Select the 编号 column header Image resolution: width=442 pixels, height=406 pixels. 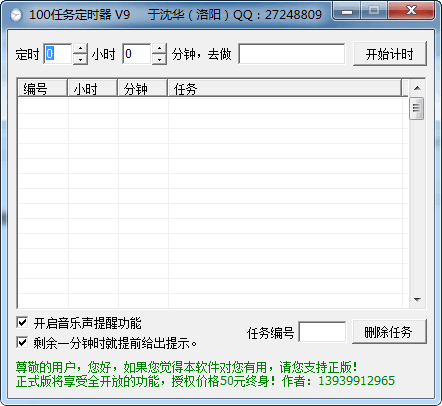42,88
